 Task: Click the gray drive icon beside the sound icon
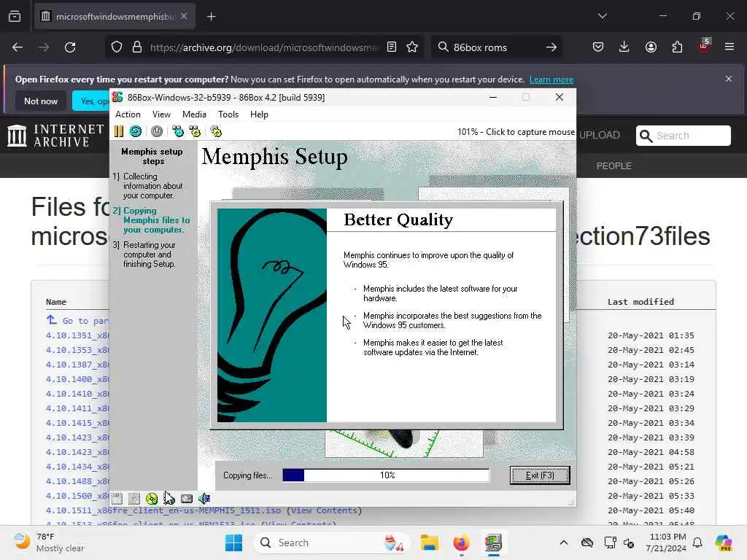[187, 499]
